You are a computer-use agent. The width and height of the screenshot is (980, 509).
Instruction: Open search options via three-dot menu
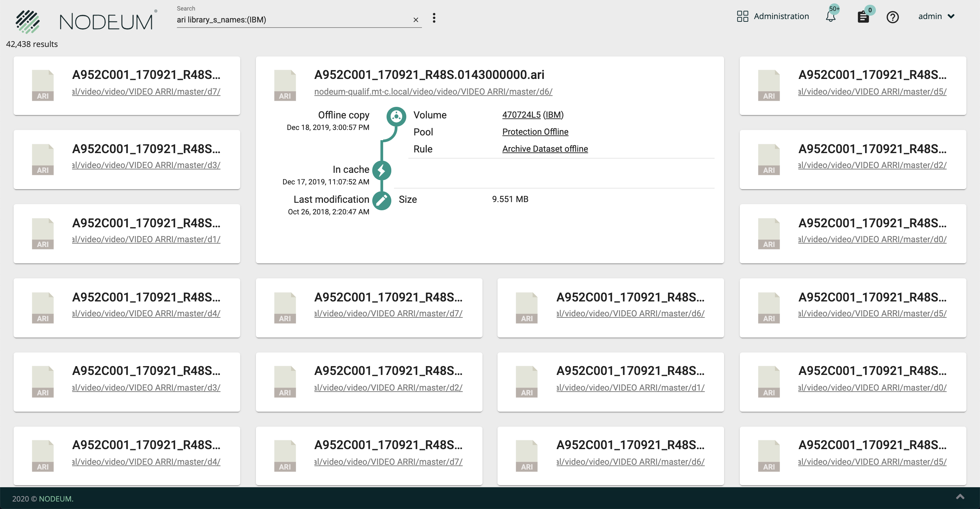tap(434, 18)
